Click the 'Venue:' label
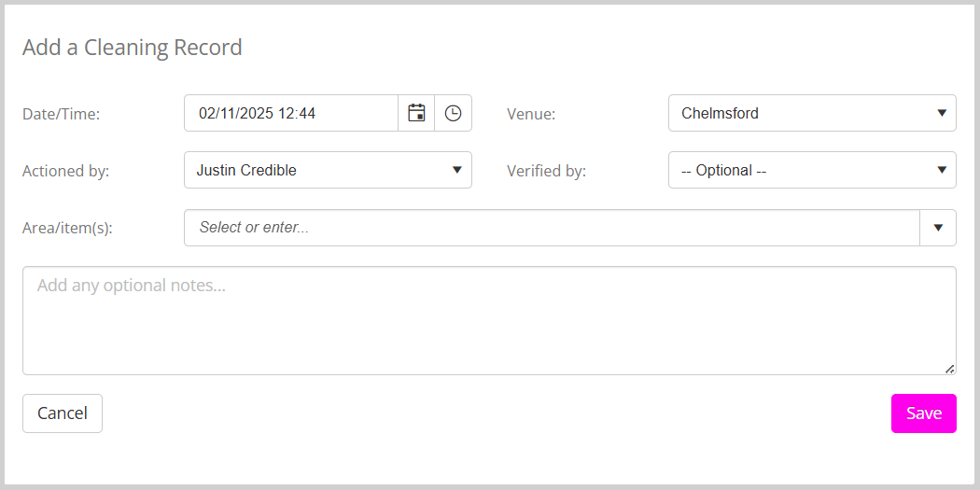 531,114
